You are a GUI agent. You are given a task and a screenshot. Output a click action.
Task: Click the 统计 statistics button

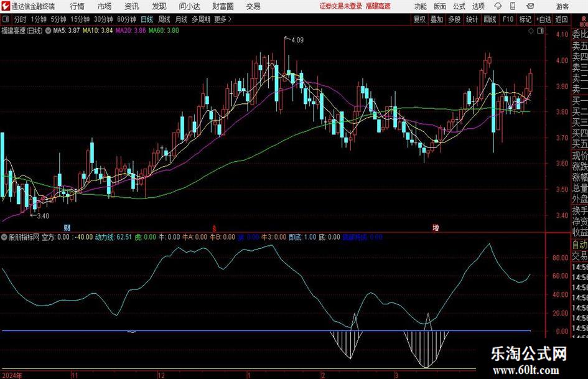pyautogui.click(x=472, y=19)
